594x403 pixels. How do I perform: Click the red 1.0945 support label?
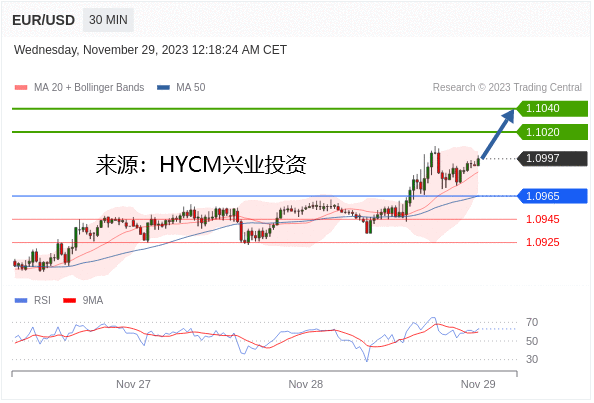point(542,219)
